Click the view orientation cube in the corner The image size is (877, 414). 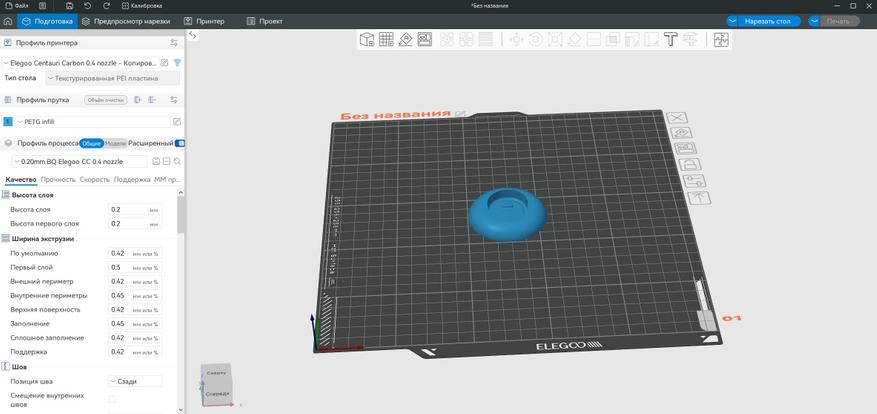point(215,384)
